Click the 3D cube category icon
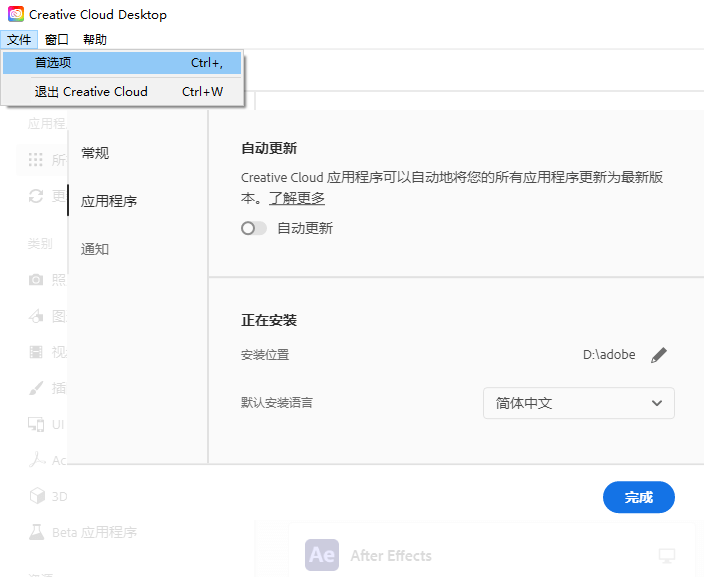Viewport: 704px width, 577px height. coord(37,496)
